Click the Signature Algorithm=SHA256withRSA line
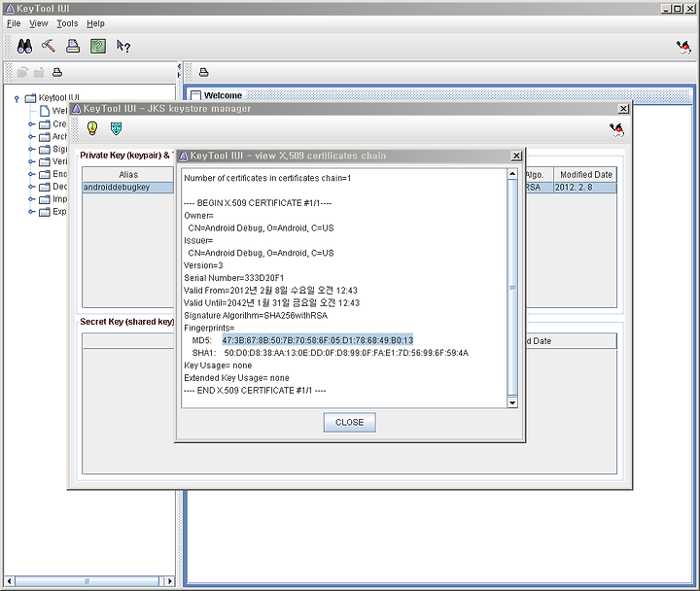Screen dimensions: 700x591 click(256, 316)
